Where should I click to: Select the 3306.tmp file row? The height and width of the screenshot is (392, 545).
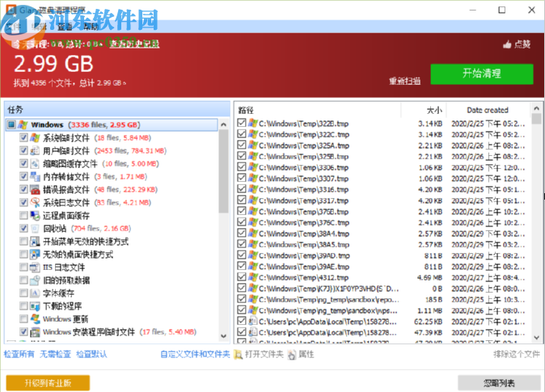point(382,167)
